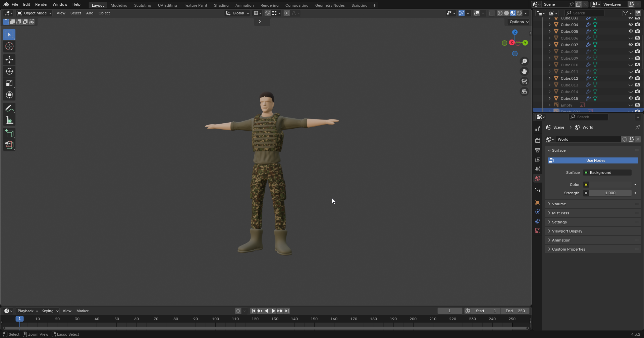Open the Add Cube tool
644x338 pixels.
[9, 134]
